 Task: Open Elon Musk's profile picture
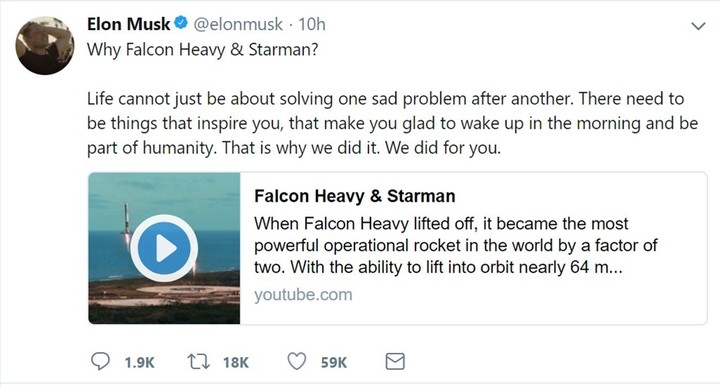pyautogui.click(x=45, y=45)
